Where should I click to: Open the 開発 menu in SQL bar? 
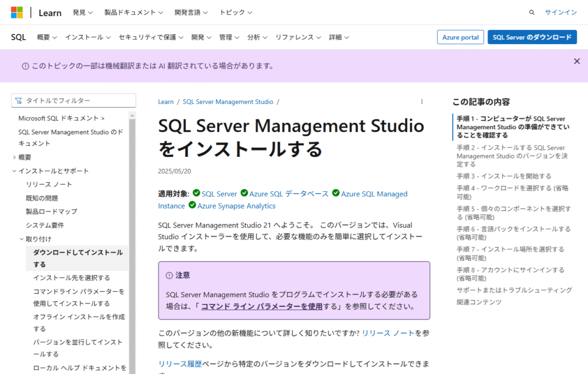click(x=201, y=37)
